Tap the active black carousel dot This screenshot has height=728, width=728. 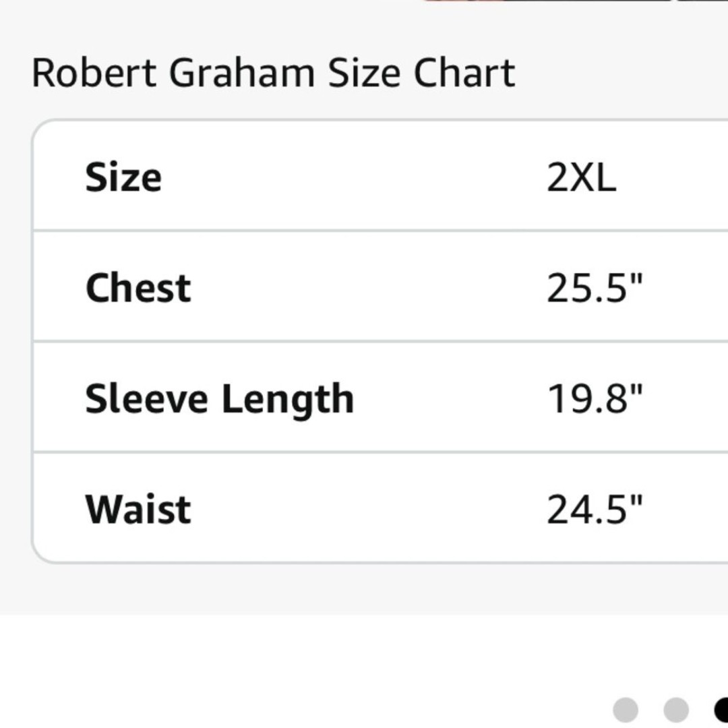click(721, 710)
